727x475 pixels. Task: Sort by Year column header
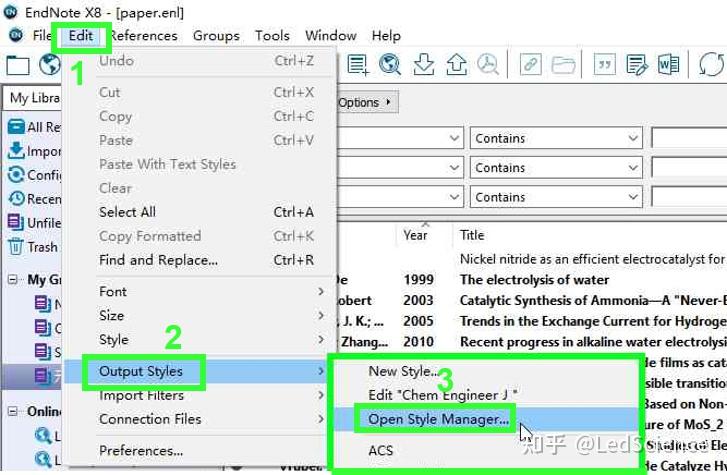[x=415, y=235]
